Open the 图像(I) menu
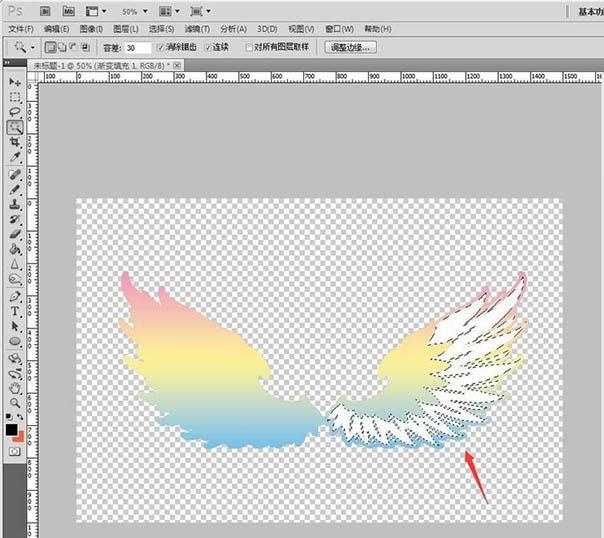Image resolution: width=604 pixels, height=538 pixels. coord(91,29)
